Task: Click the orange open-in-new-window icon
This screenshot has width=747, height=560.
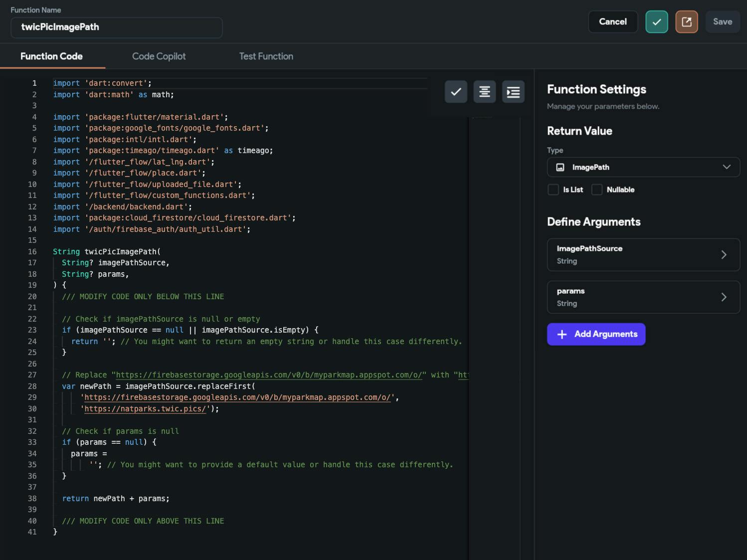Action: pyautogui.click(x=686, y=22)
